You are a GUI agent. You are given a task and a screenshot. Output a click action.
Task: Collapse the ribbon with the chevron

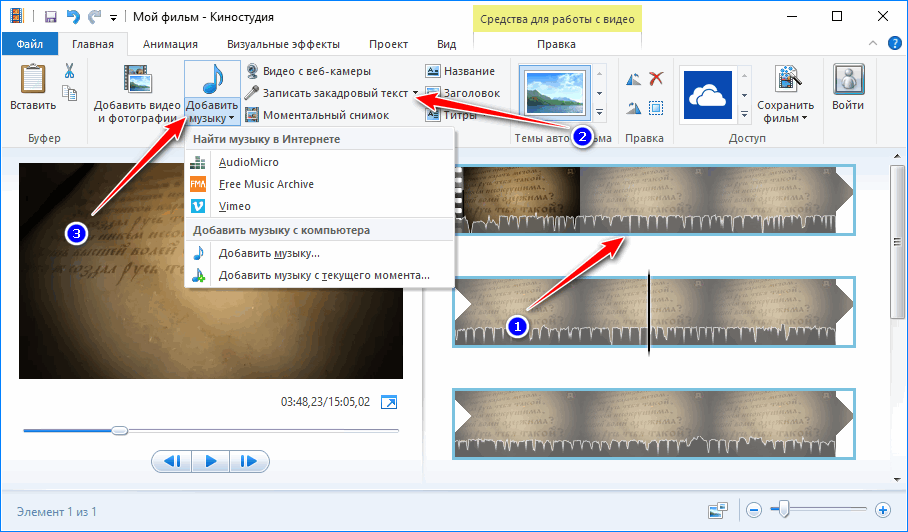873,43
